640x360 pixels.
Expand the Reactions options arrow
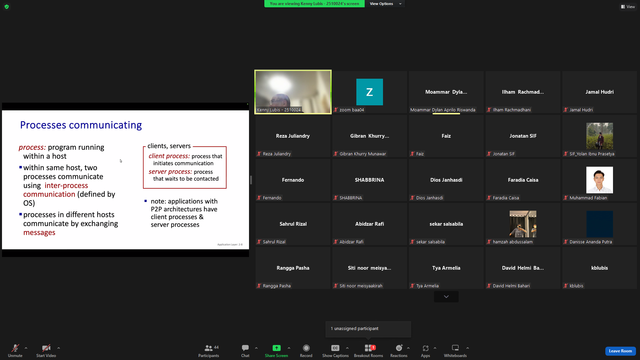(408, 348)
